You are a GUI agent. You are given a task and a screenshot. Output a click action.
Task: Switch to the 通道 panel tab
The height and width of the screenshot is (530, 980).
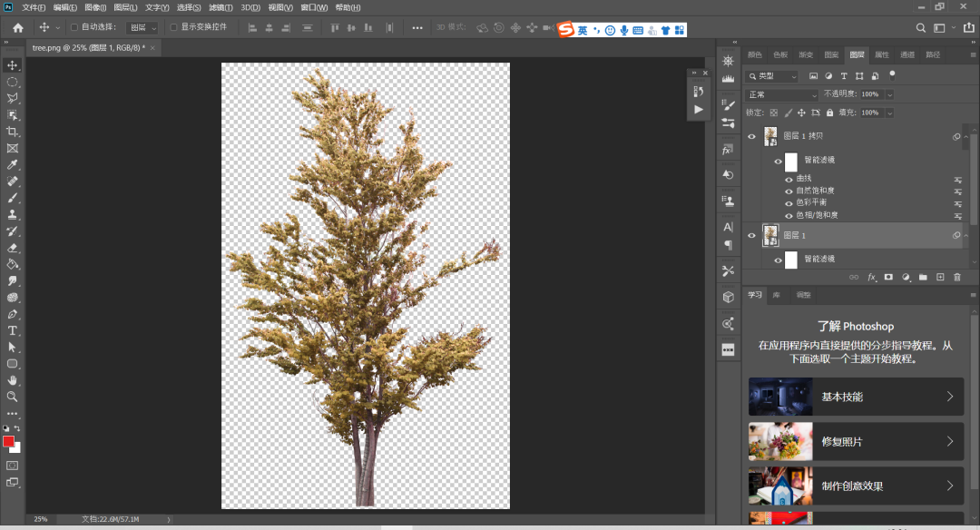coord(907,54)
